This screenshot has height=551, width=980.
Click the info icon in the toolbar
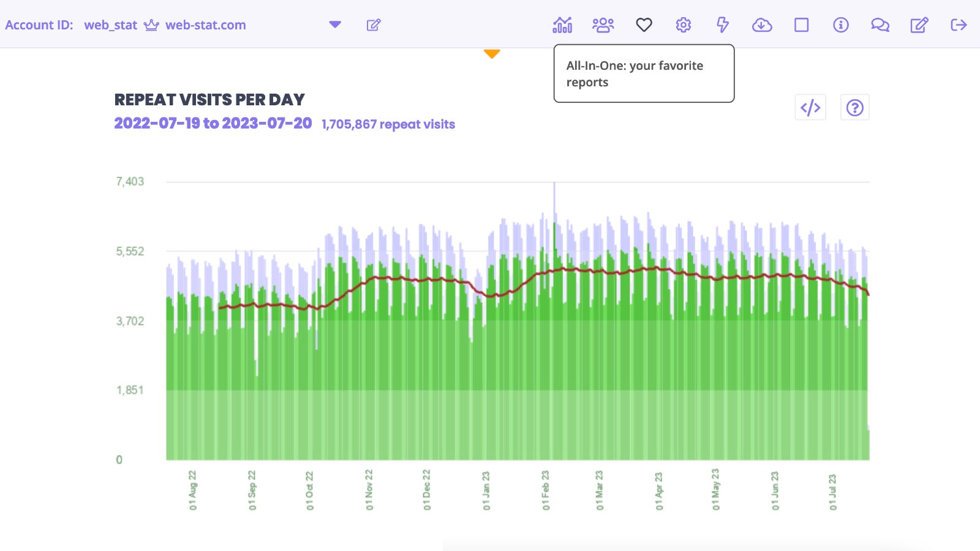[x=840, y=24]
